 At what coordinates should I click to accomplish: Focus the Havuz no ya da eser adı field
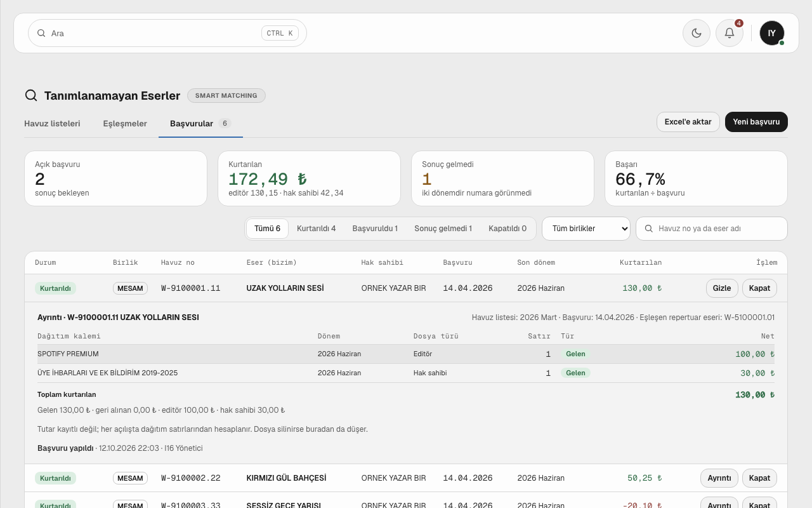tap(712, 229)
